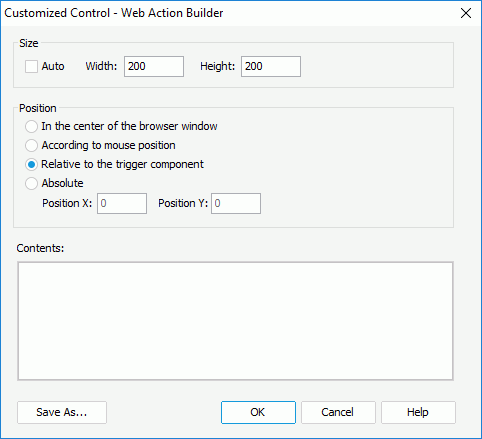Enable the Auto size checkbox
The image size is (482, 439).
tap(31, 66)
